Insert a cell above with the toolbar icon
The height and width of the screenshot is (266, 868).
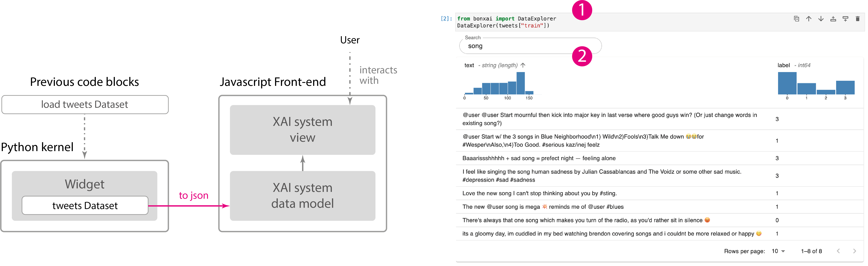pyautogui.click(x=833, y=19)
